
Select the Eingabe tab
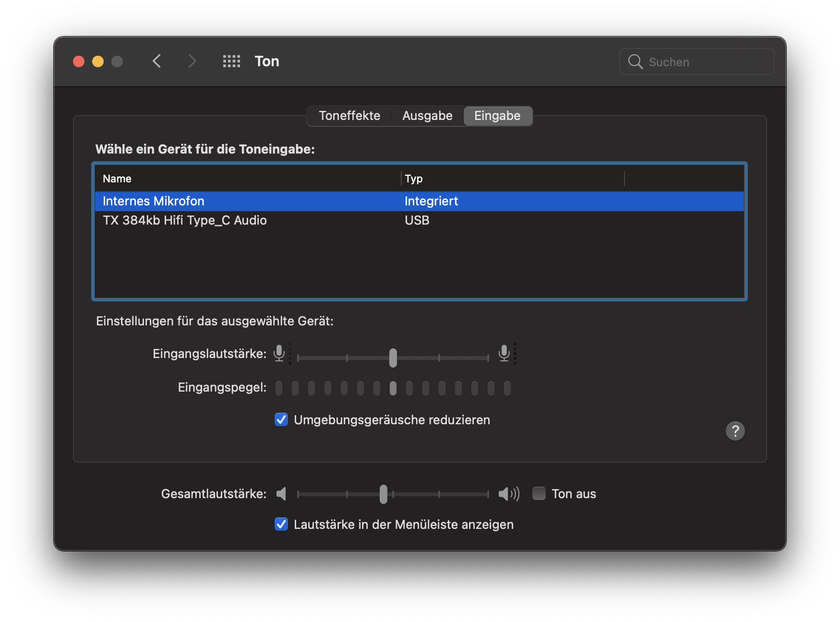pyautogui.click(x=497, y=116)
